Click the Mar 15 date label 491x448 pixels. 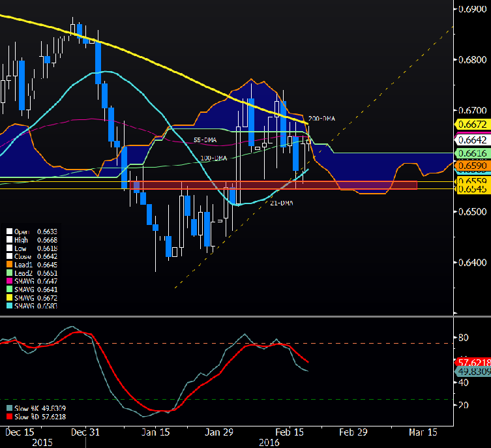click(423, 432)
